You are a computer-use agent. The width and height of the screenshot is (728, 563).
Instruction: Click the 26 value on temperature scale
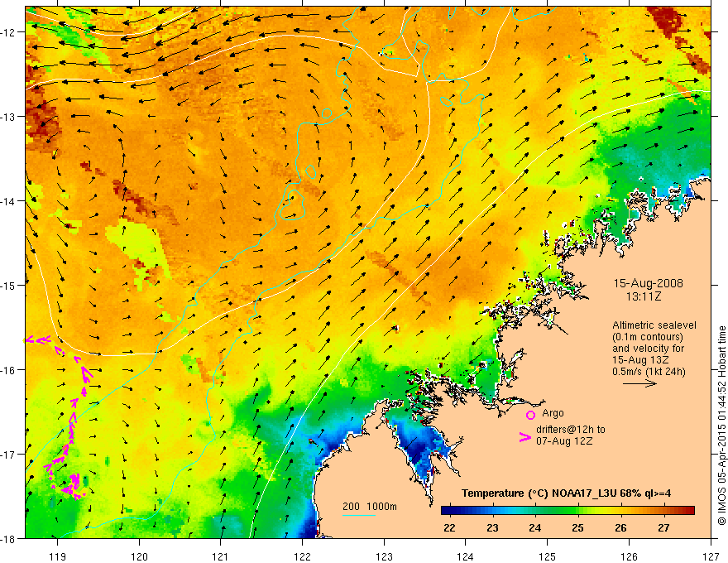tap(620, 527)
